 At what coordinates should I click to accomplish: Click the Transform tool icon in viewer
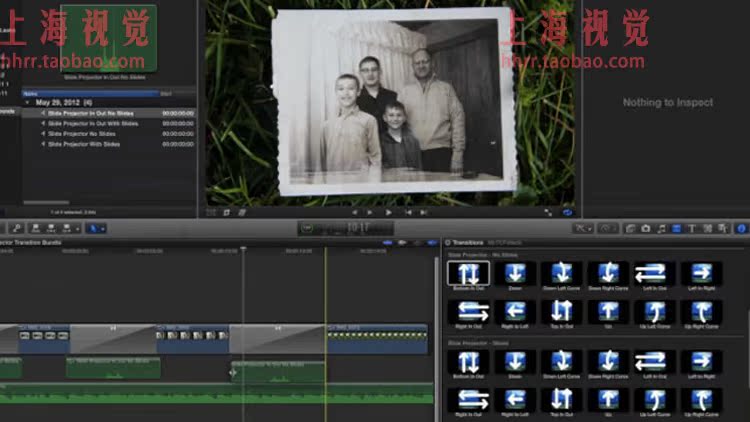pos(211,212)
